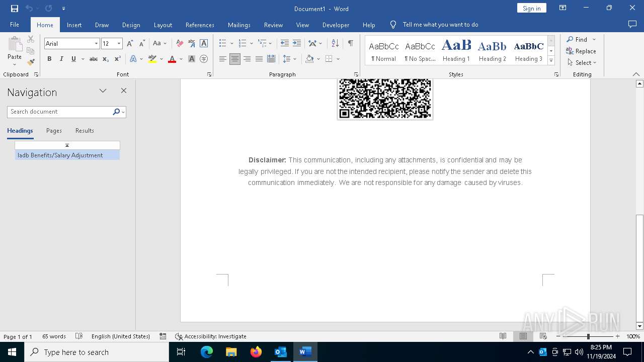Click the Save icon in quick access toolbar
Viewport: 644px width, 362px height.
[15, 9]
